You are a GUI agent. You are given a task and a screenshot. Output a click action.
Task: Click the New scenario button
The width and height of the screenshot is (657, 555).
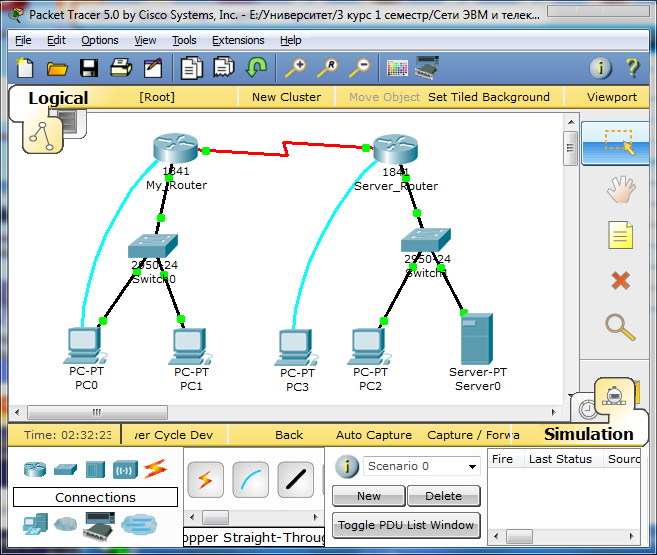point(369,496)
